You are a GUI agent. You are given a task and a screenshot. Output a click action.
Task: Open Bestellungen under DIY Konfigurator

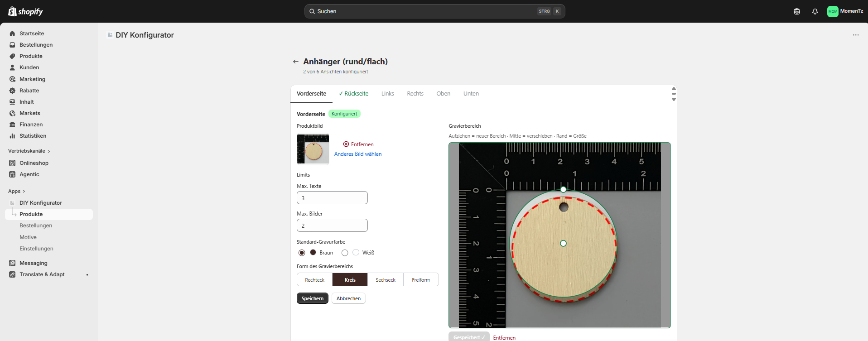36,226
